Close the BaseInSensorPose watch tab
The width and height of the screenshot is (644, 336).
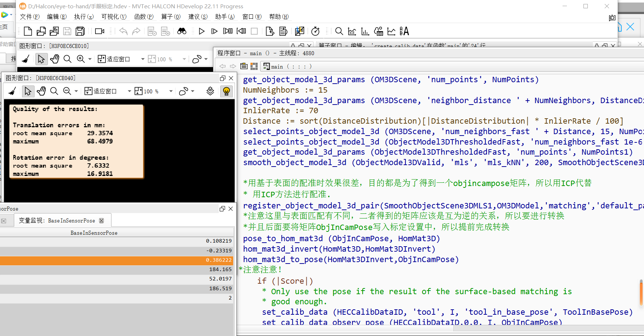click(101, 221)
